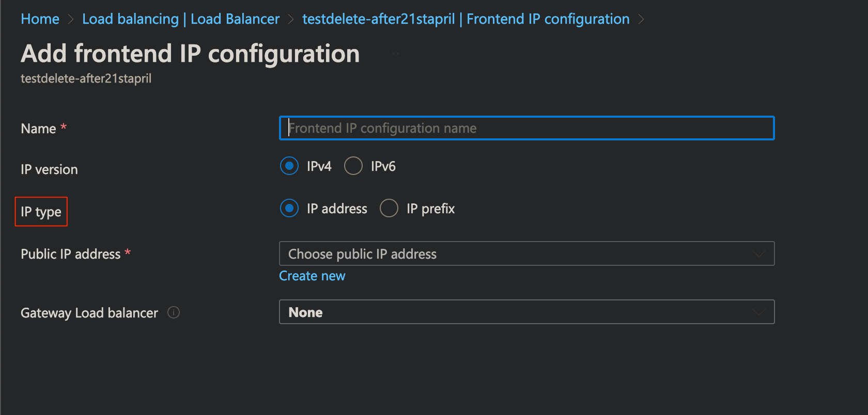Go to the Home breadcrumb
This screenshot has width=868, height=415.
[40, 19]
